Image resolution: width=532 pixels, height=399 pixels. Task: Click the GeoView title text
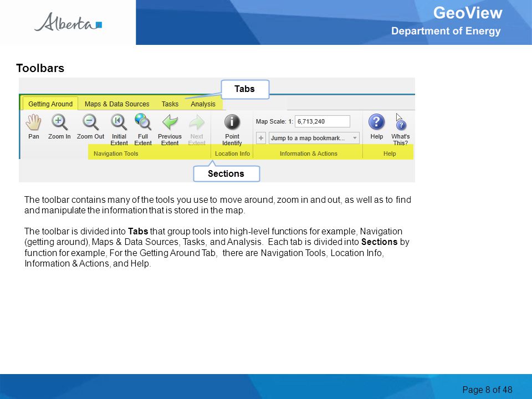click(468, 13)
